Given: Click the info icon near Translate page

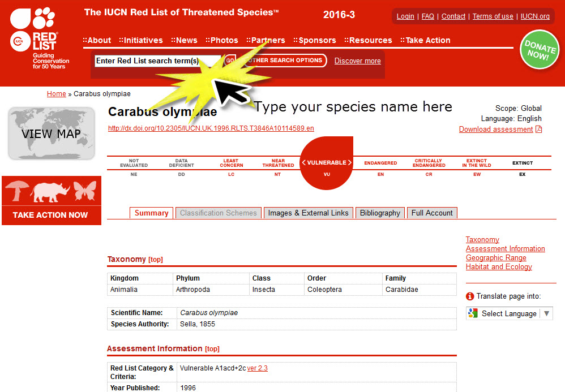Looking at the screenshot, I should click(x=470, y=296).
